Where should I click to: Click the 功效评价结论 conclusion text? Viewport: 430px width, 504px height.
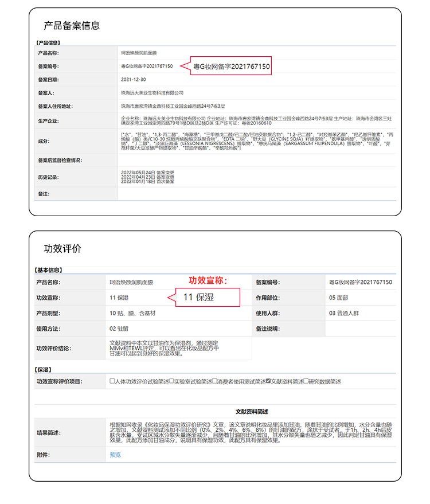pos(164,348)
